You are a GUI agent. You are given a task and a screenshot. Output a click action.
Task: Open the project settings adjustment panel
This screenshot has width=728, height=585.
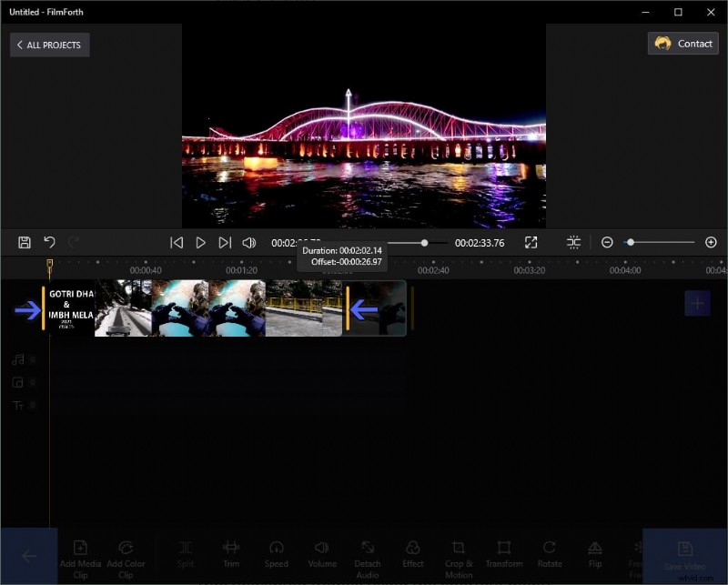coord(573,242)
